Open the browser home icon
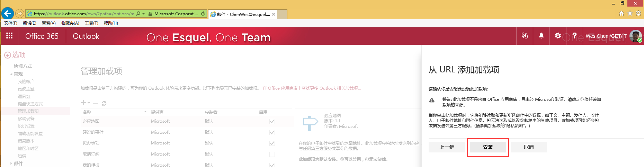644x167 pixels. (621, 14)
